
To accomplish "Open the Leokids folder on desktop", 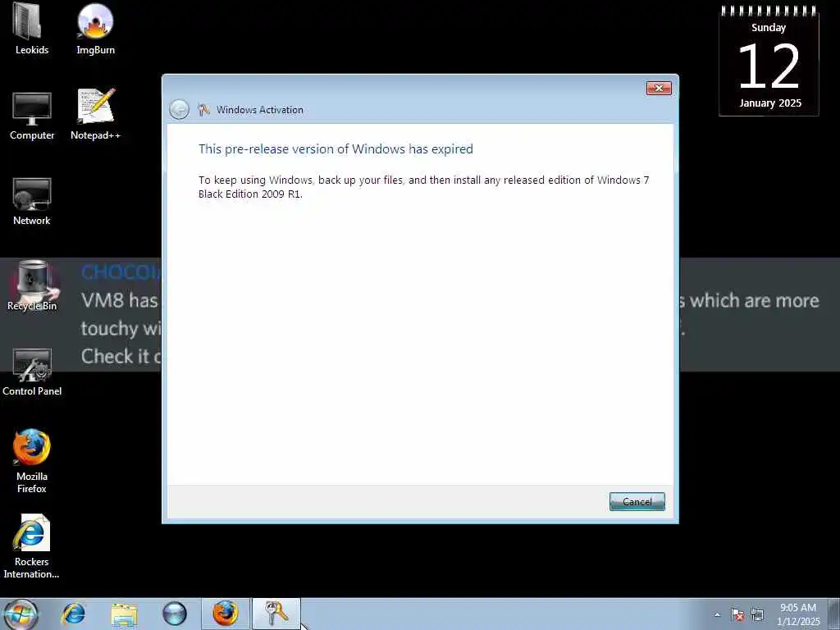I will coord(32,30).
